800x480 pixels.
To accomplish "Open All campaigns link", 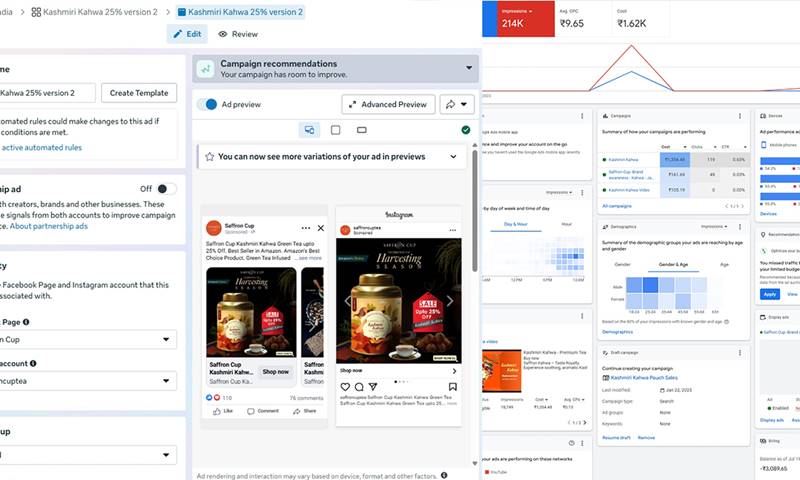I will (x=617, y=206).
